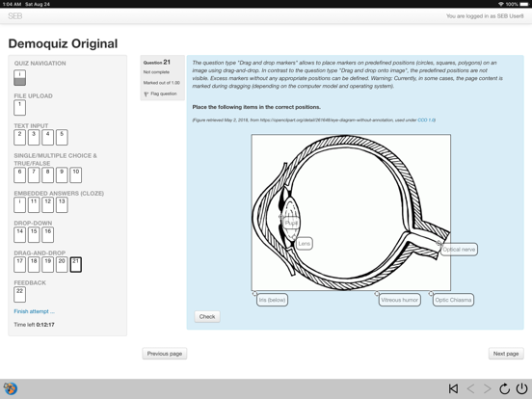
Task: Jump to question 8
Action: pyautogui.click(x=47, y=175)
